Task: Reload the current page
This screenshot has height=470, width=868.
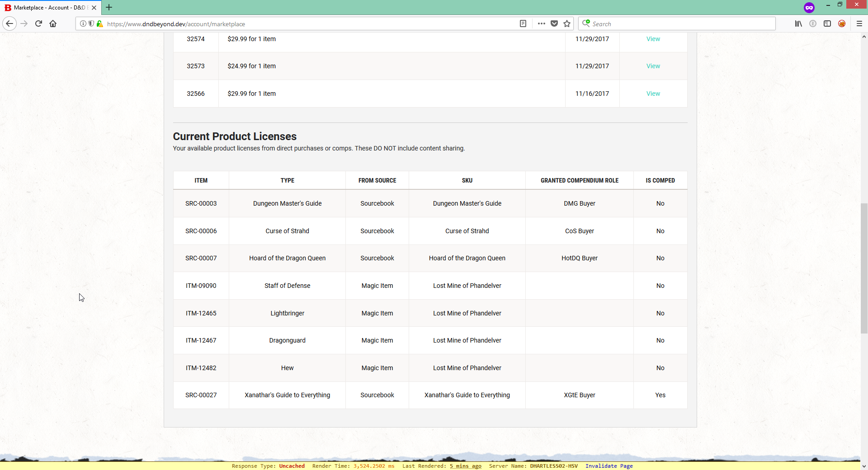Action: point(38,23)
